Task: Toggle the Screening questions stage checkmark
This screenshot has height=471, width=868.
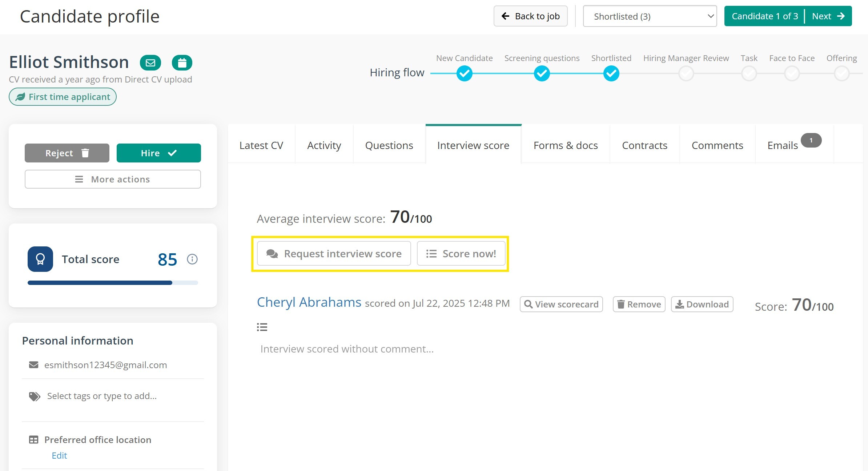Action: pyautogui.click(x=542, y=73)
